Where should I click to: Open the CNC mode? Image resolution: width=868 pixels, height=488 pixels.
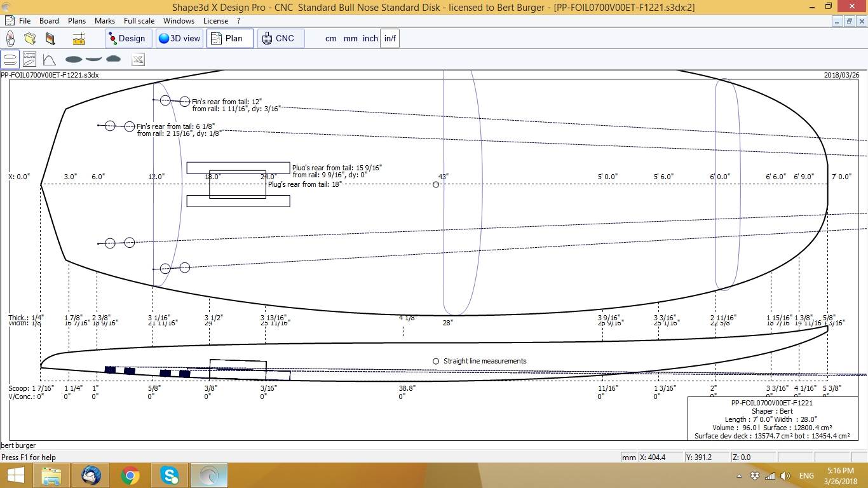(x=279, y=38)
